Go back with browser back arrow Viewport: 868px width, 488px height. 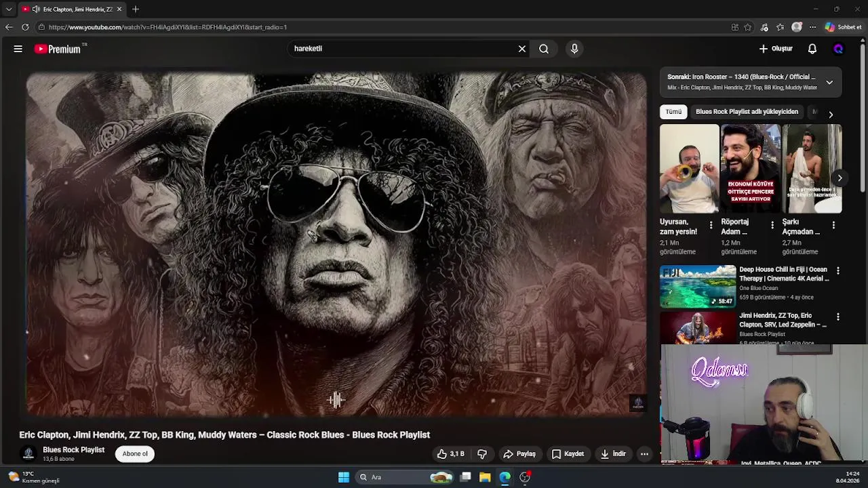click(8, 27)
